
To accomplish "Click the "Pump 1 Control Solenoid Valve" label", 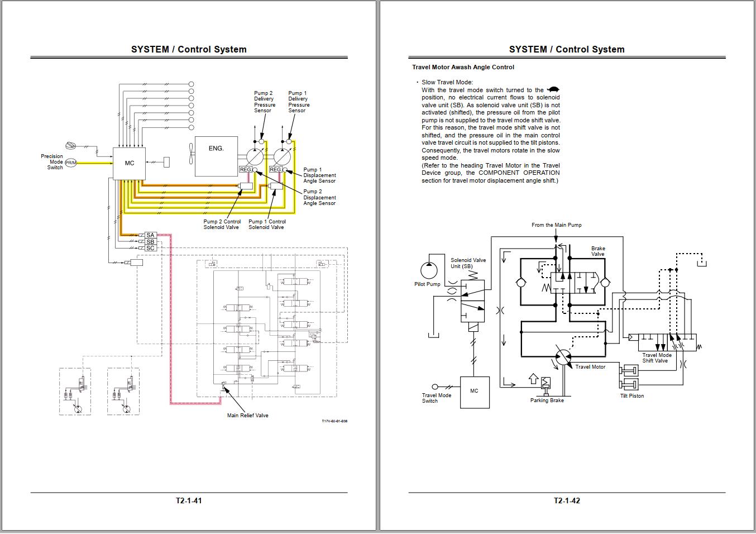I will click(x=267, y=225).
